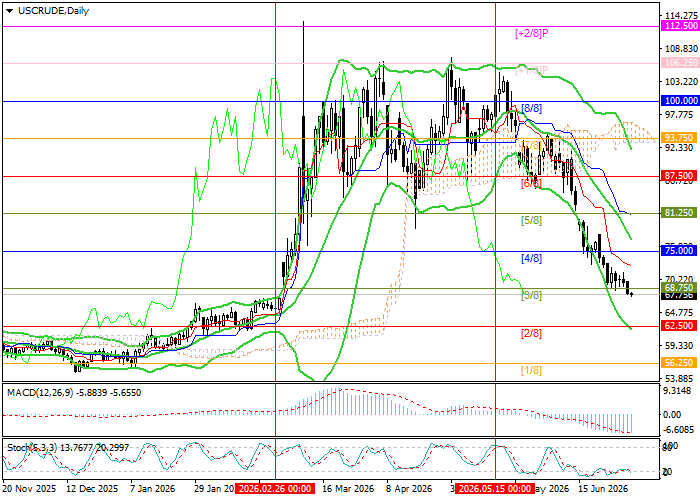700x500 pixels.
Task: Click the 2026.05.15 00:00 date marker
Action: (495, 488)
